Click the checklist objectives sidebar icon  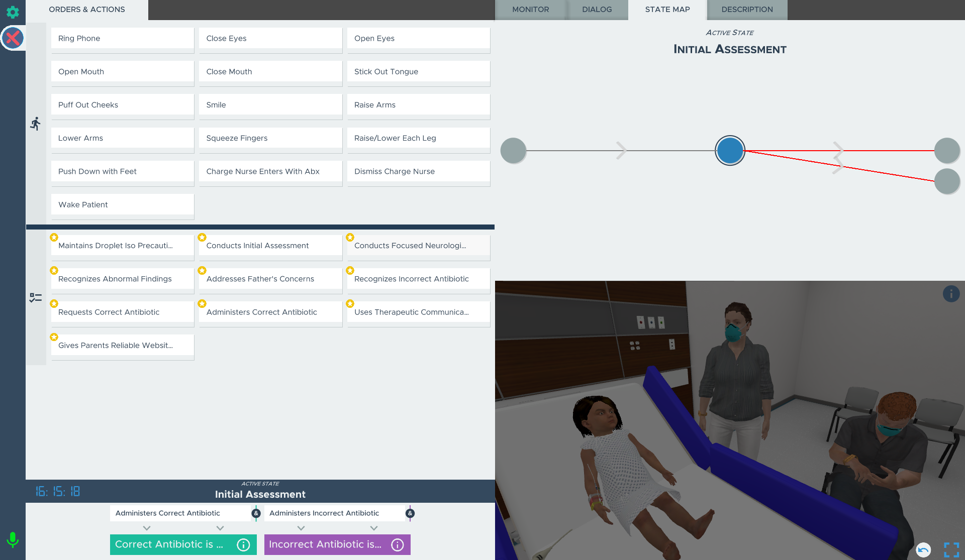click(x=35, y=297)
